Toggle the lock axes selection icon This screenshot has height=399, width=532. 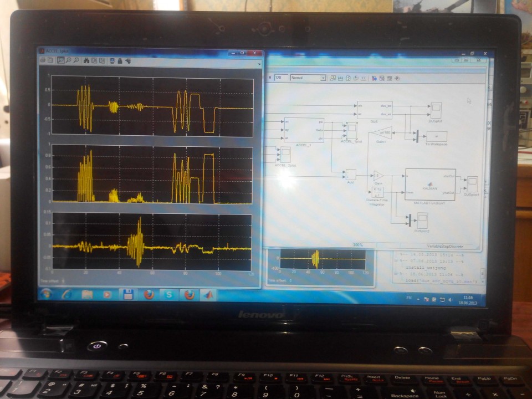point(120,60)
